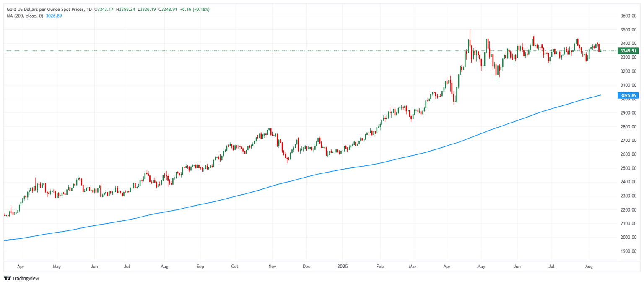The height and width of the screenshot is (285, 644).
Task: Click the TradingView logo icon
Action: click(x=8, y=278)
